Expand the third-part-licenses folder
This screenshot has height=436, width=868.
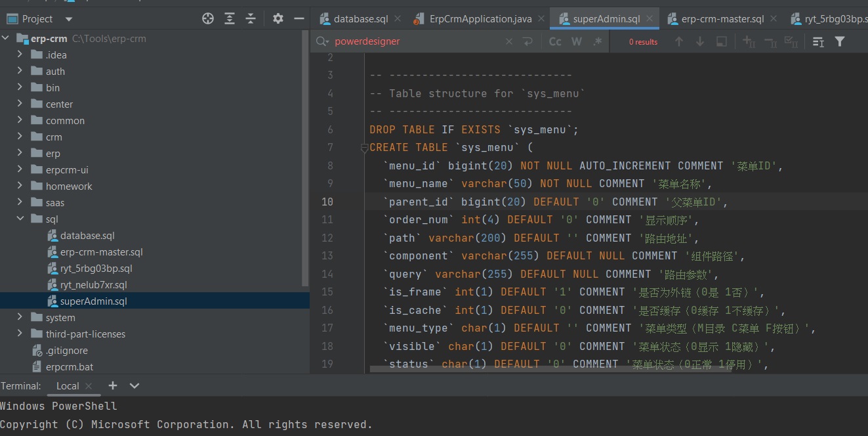point(20,334)
